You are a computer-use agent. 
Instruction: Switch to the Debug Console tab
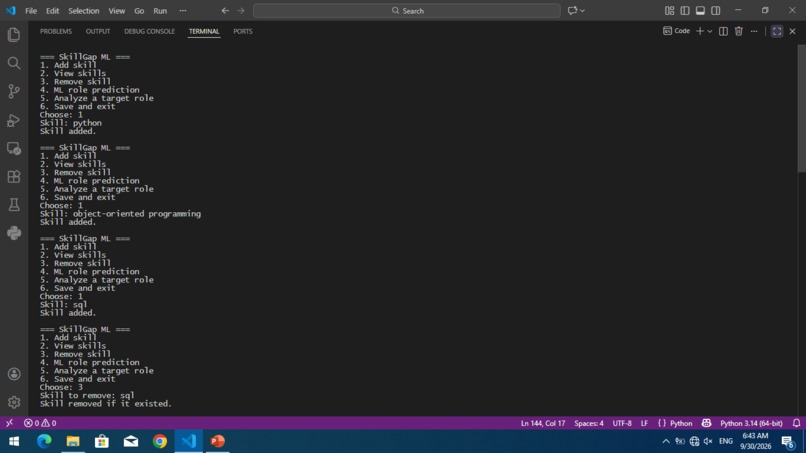[x=150, y=31]
